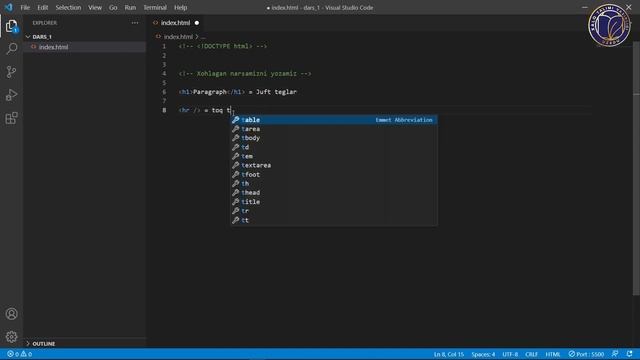Click HTML language mode selector

click(553, 354)
